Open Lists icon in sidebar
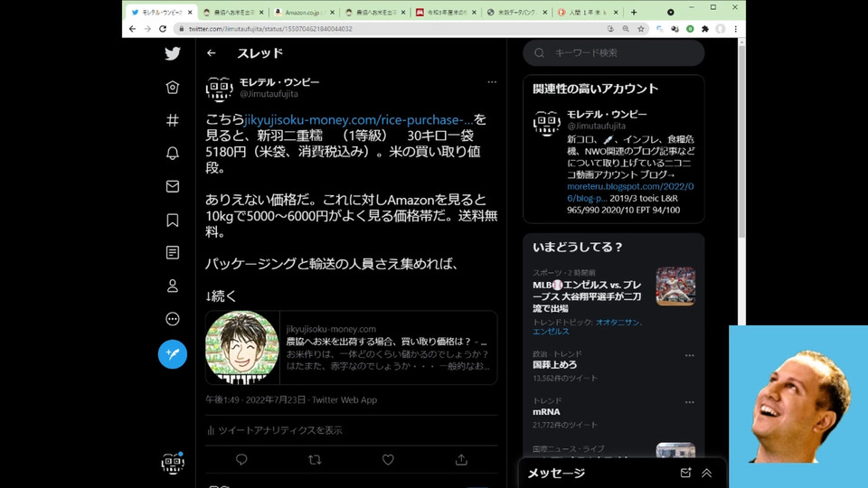The height and width of the screenshot is (488, 868). pos(173,253)
